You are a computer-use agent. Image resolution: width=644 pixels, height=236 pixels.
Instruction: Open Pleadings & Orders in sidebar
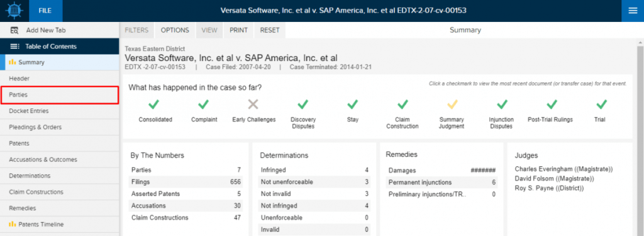click(x=60, y=127)
